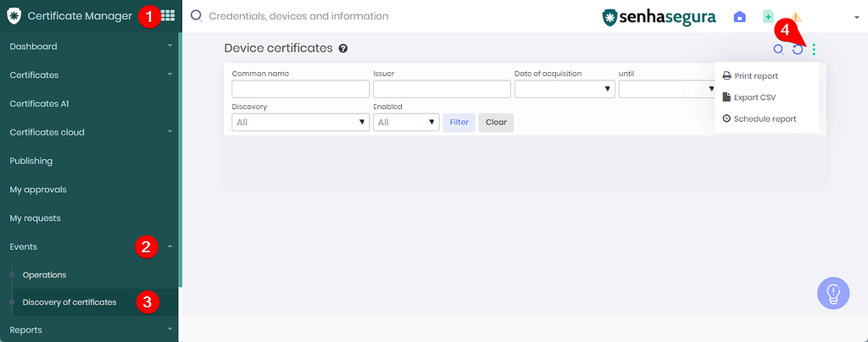Open Certificates A1 in the sidebar
Screen dimensions: 868x342
89,104
